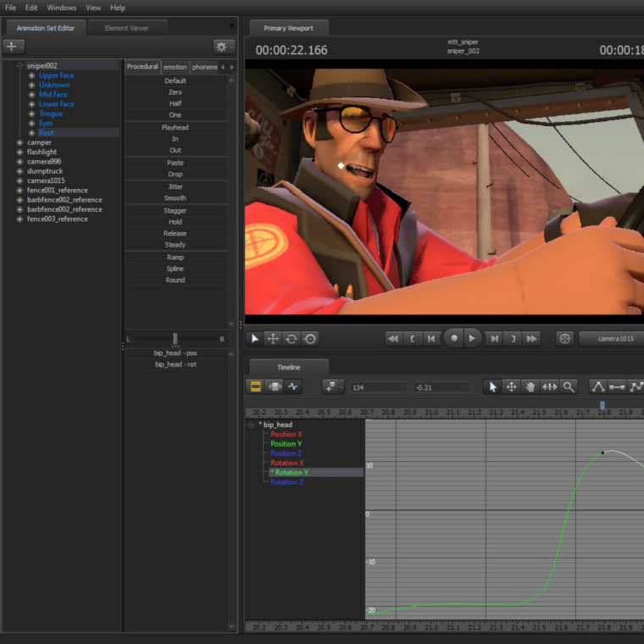
Task: Switch to the graph editor mode icon
Action: 293,386
